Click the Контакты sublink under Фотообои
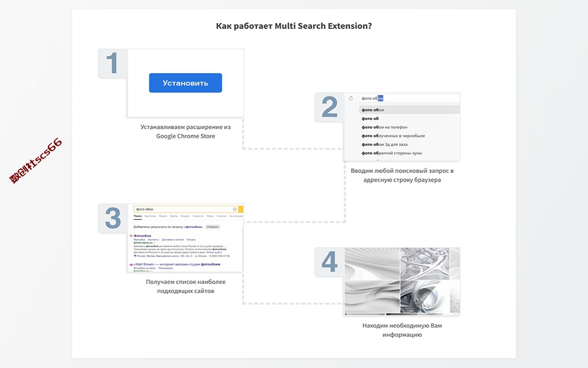Image resolution: width=588 pixels, height=368 pixels. click(153, 240)
